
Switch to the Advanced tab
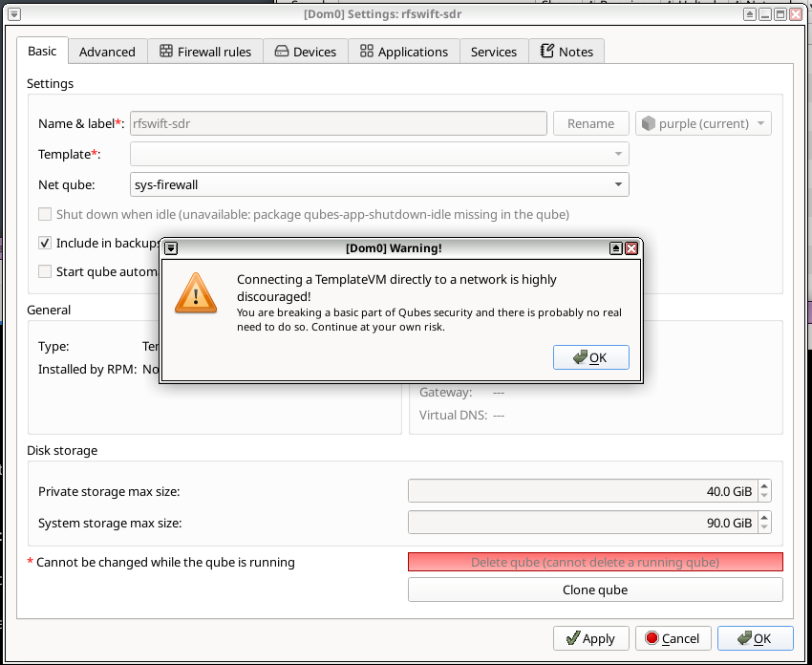pos(107,51)
